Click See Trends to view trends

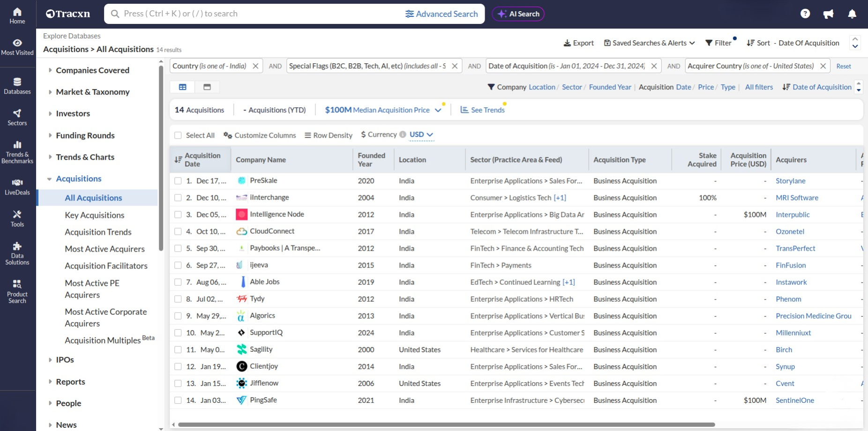click(x=482, y=110)
